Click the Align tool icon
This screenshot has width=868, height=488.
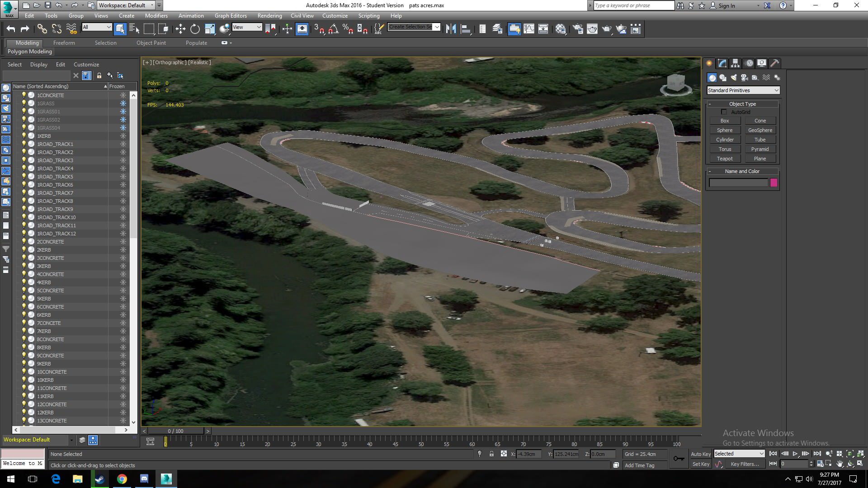466,29
